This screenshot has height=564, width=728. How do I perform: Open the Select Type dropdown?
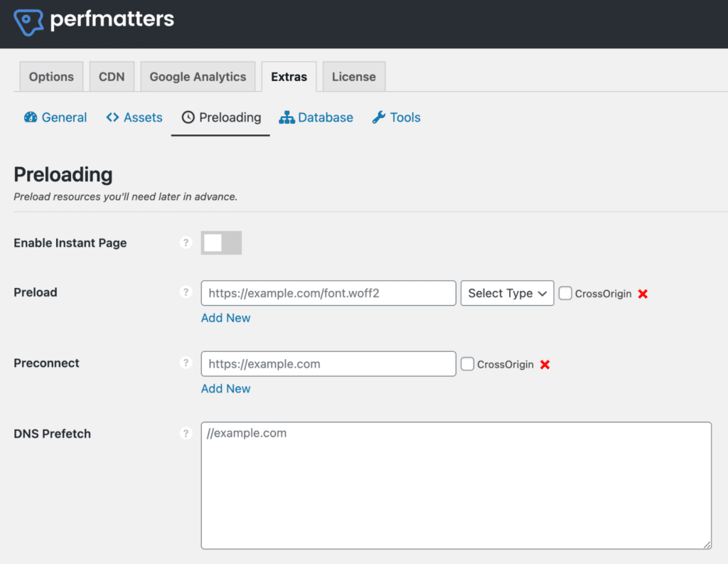[x=507, y=293]
